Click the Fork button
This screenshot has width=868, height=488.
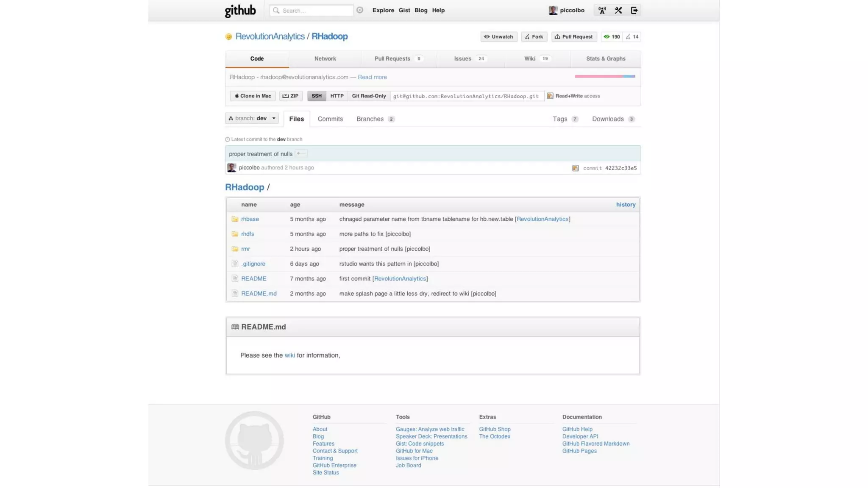(x=534, y=37)
